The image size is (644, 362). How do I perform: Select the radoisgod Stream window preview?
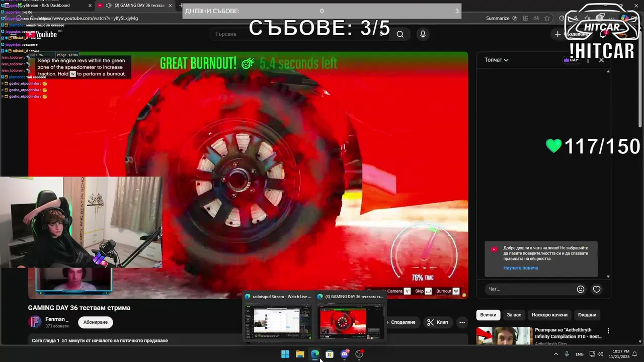(278, 317)
